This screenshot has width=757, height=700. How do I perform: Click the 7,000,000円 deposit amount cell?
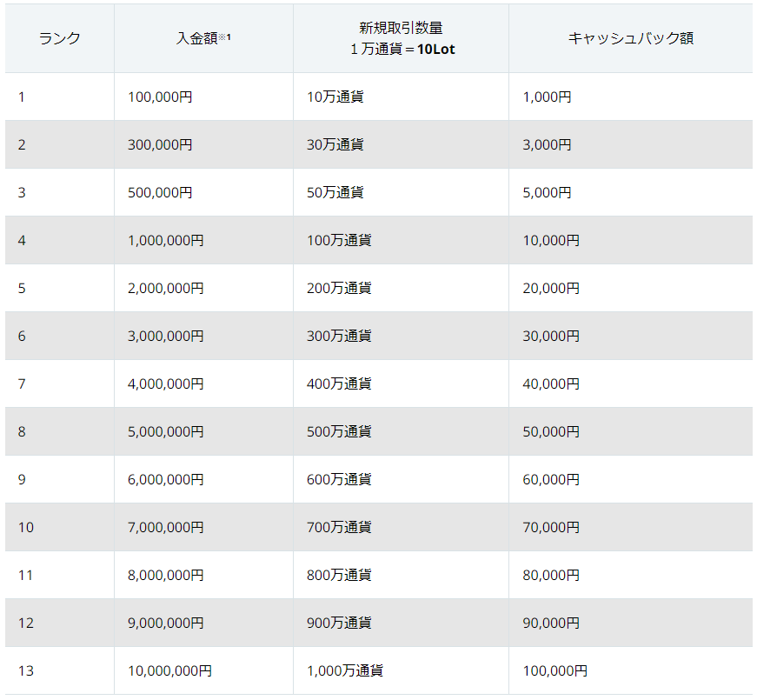165,527
